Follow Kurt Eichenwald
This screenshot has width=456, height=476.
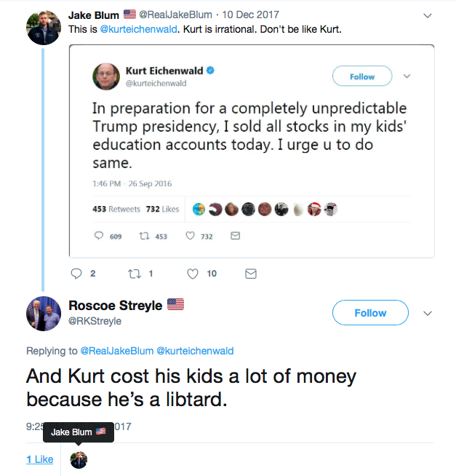point(362,76)
